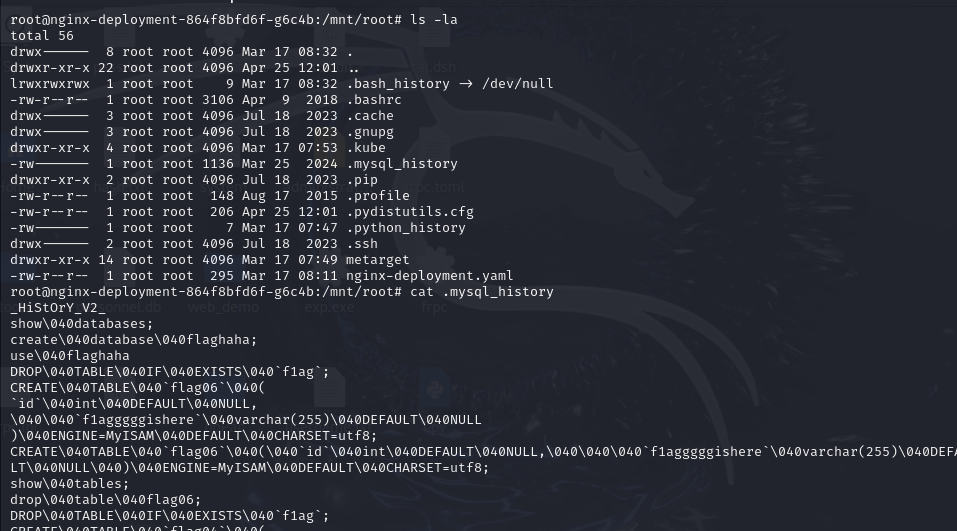Click the 'ls -la' command text
The image size is (957, 531).
click(434, 20)
